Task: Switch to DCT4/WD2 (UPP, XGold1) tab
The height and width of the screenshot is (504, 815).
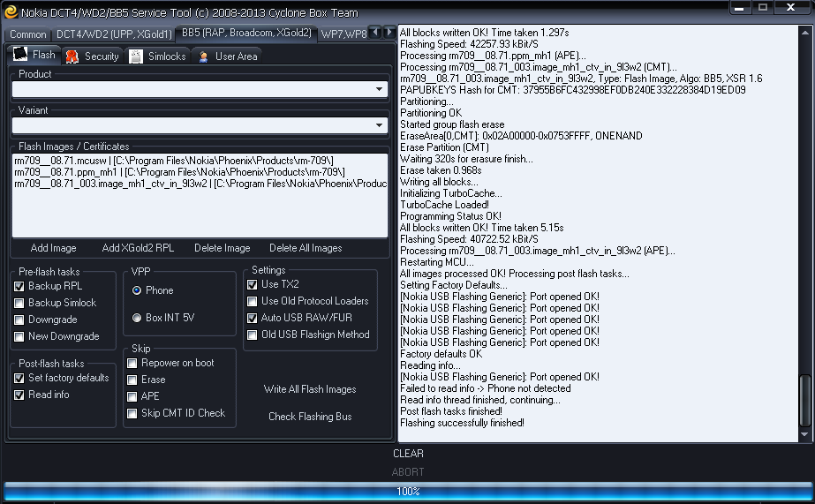Action: click(113, 34)
